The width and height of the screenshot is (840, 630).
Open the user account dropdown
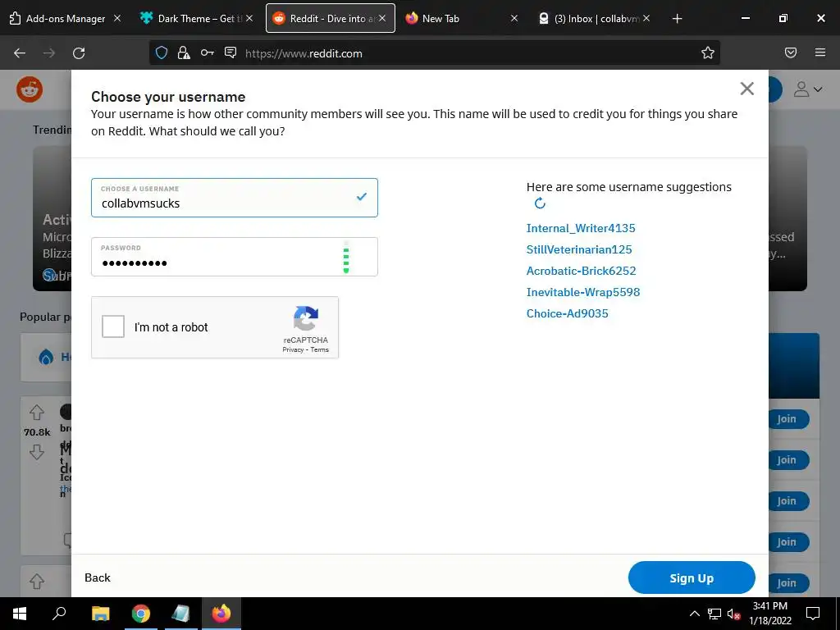(x=808, y=89)
